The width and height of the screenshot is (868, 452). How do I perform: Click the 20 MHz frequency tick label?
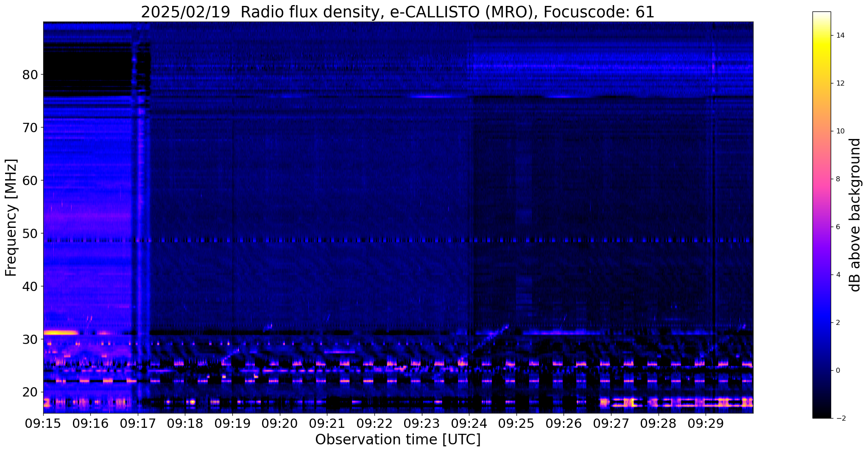[30, 392]
